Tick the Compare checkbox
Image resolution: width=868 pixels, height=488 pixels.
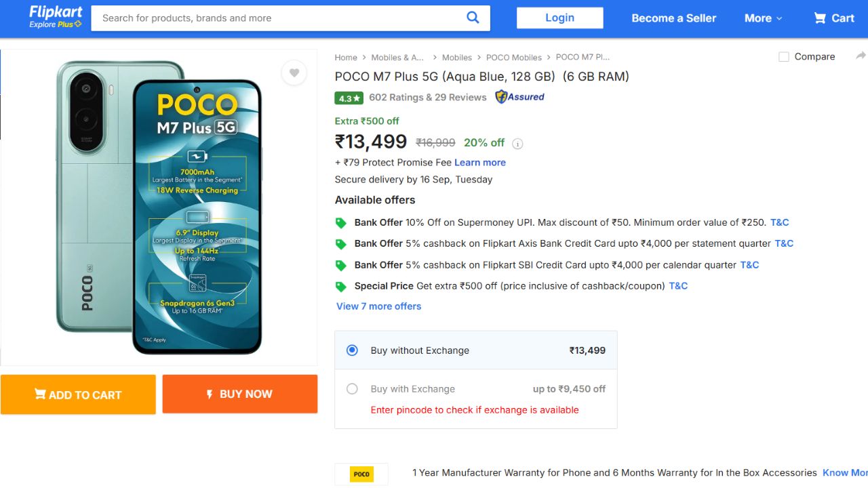784,57
